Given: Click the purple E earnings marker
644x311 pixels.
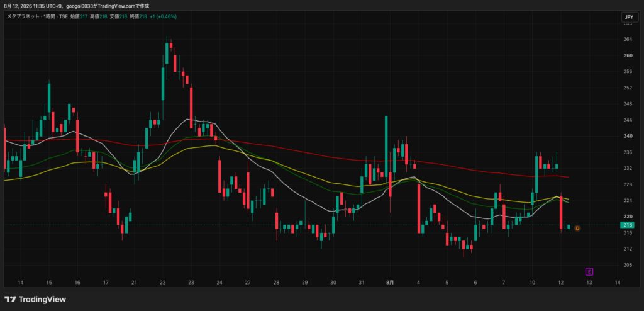Looking at the screenshot, I should (589, 271).
